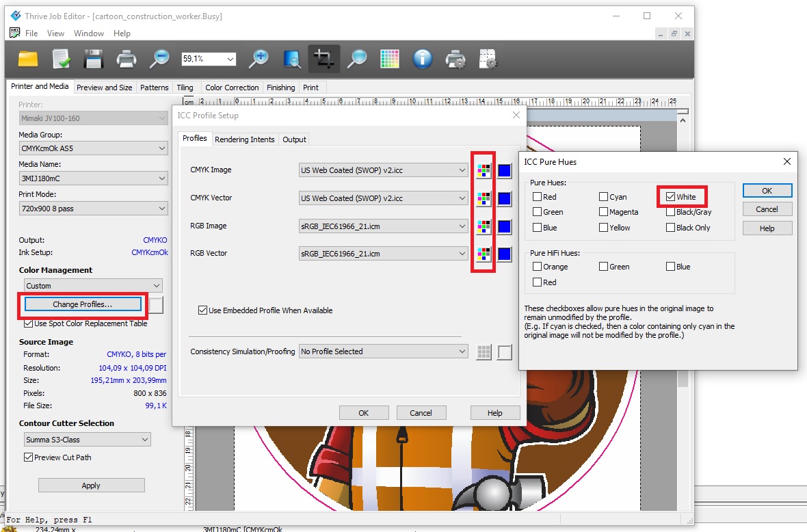Open printer settings gear icon
This screenshot has height=532, width=807.
tap(455, 59)
